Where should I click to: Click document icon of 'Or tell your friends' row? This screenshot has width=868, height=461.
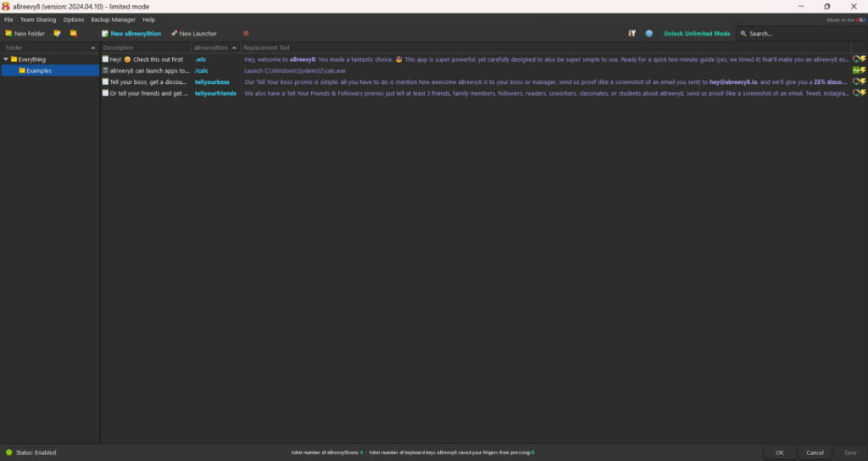[x=105, y=93]
